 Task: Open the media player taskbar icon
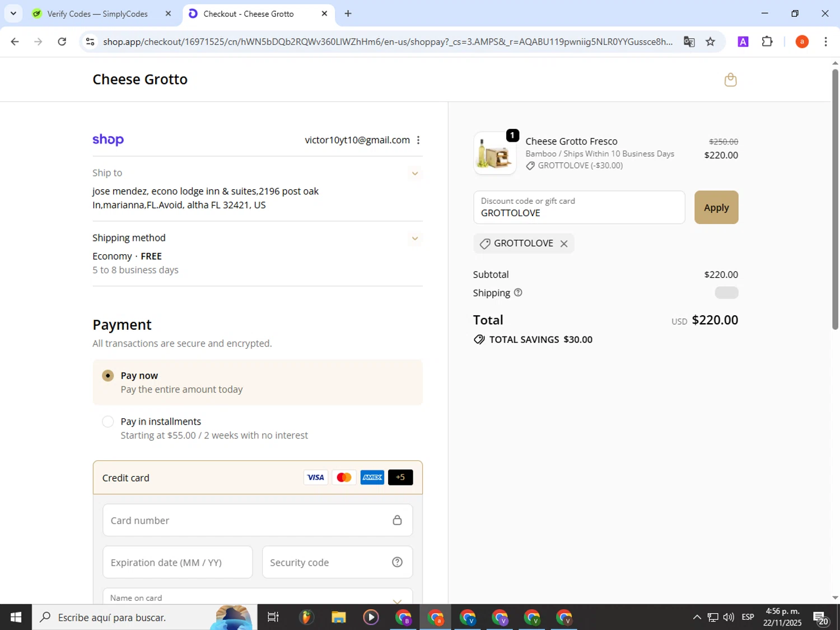(x=371, y=617)
